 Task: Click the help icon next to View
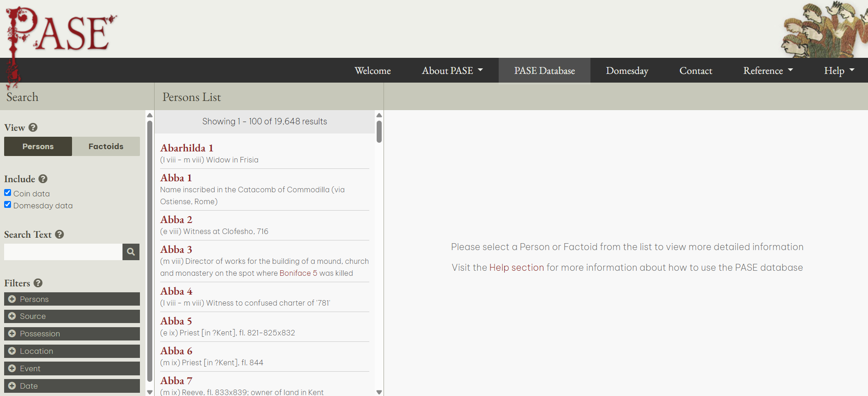click(33, 128)
